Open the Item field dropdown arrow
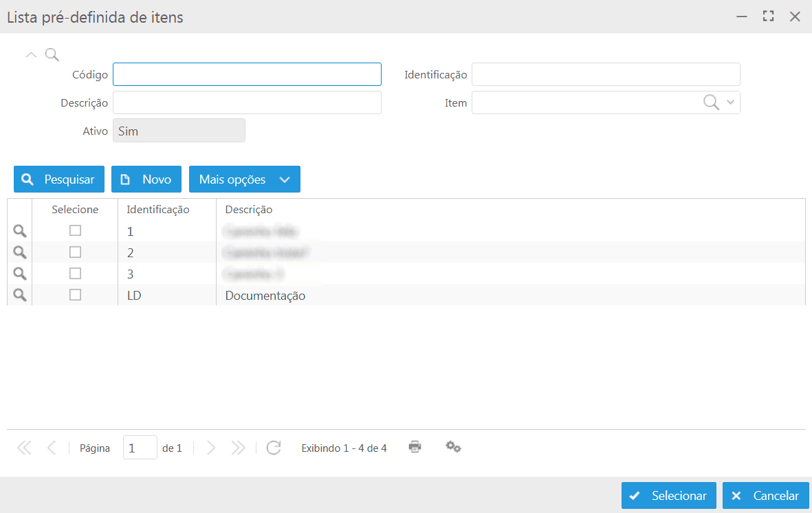The image size is (812, 513). tap(730, 102)
